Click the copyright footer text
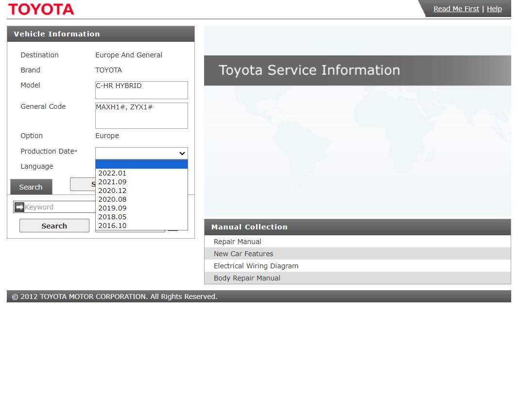The width and height of the screenshot is (518, 420). point(115,297)
